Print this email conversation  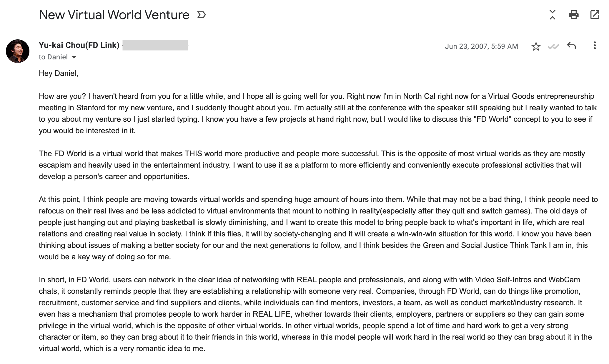coord(573,15)
